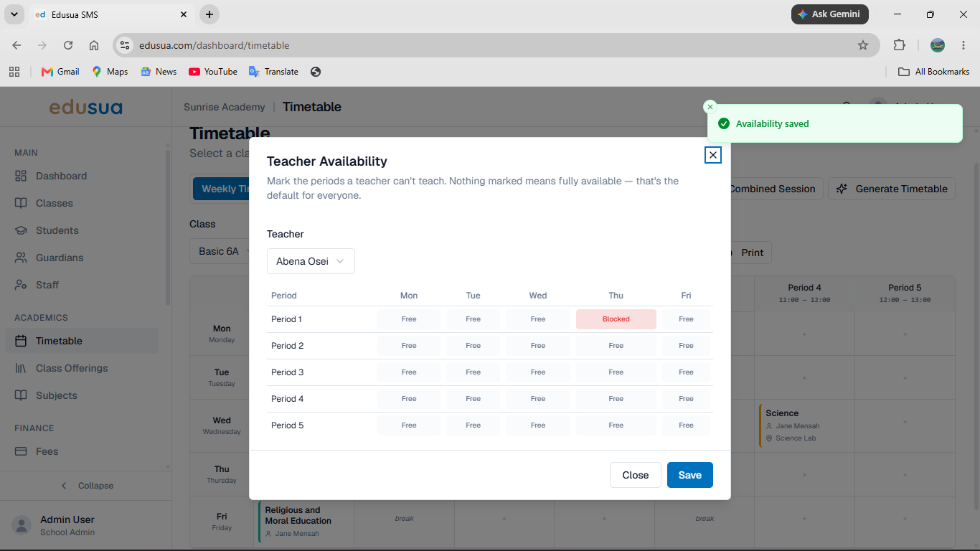Toggle the Blocked cell for Thursday Period 1

click(x=616, y=319)
